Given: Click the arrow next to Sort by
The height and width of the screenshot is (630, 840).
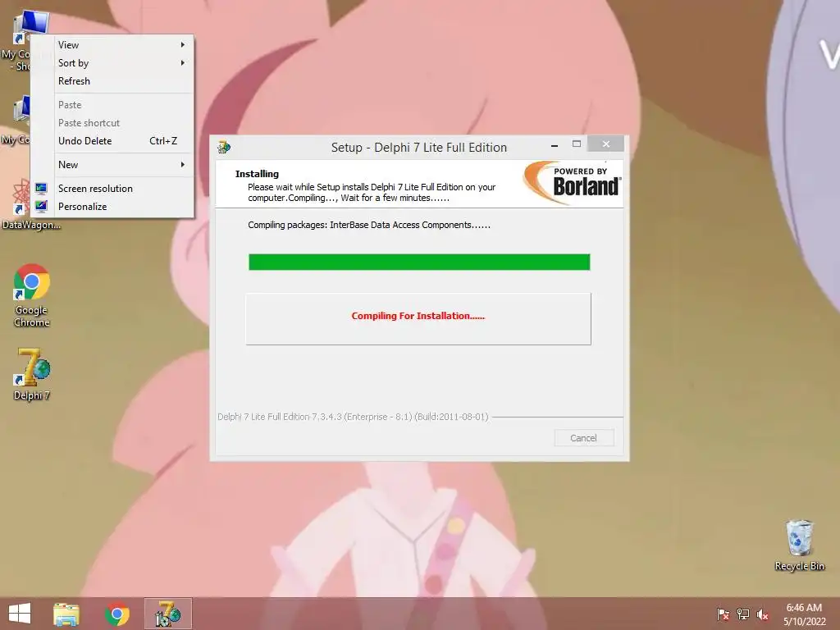Looking at the screenshot, I should 183,63.
